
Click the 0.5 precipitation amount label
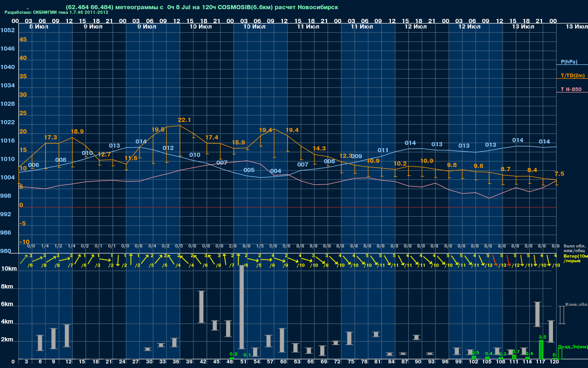(x=475, y=353)
